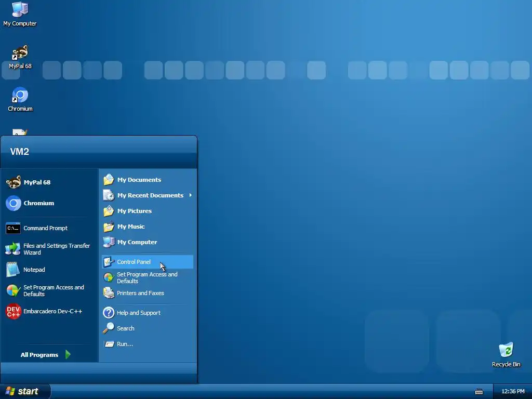Launch Embarcadero Dev-C++ from Start menu

coord(48,312)
